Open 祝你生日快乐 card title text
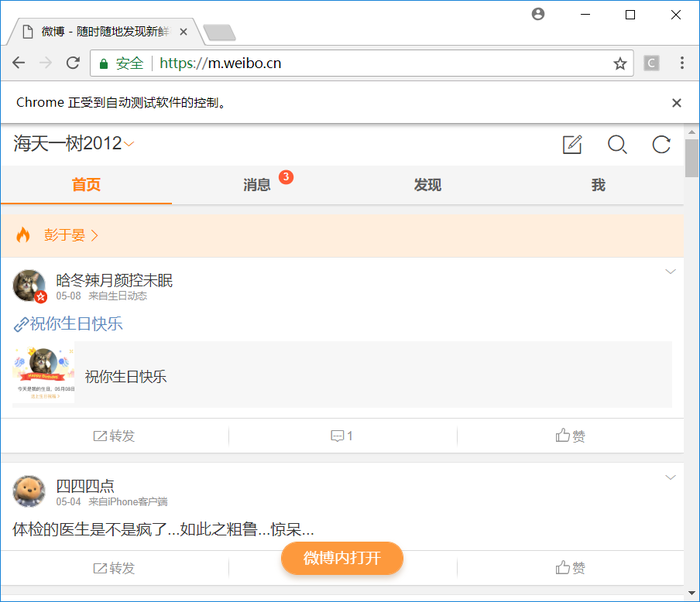Viewport: 700px width, 602px height. [125, 376]
